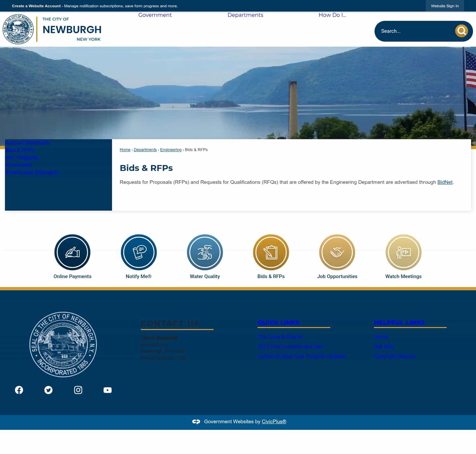This screenshot has width=476, height=454.
Task: Select GIS + Mapping in the sidebar
Action: (x=22, y=157)
